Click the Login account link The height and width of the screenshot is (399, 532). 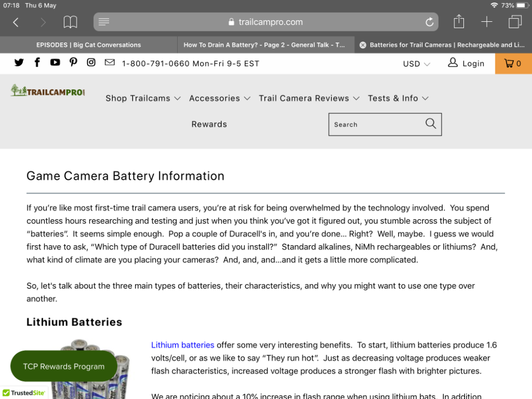466,63
